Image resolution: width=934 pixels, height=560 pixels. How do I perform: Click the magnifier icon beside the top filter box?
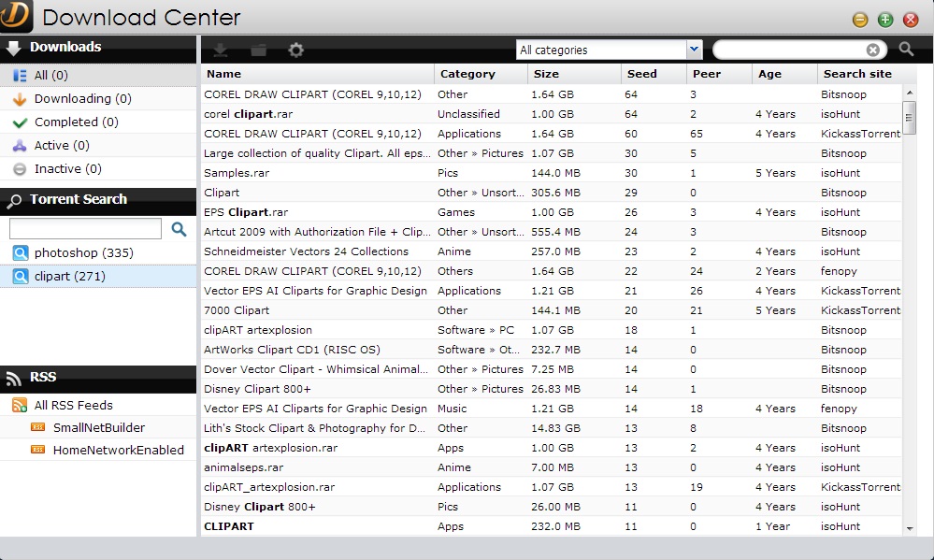(x=906, y=49)
